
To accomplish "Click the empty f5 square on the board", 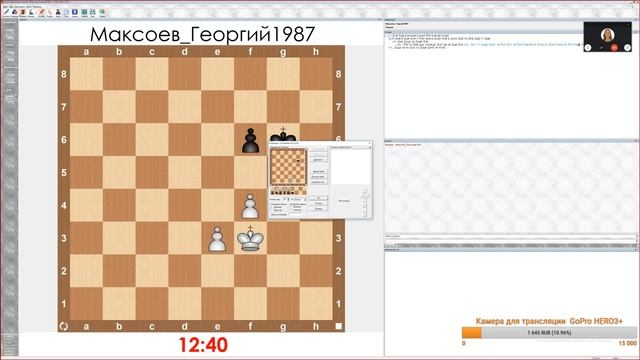I will [x=250, y=172].
